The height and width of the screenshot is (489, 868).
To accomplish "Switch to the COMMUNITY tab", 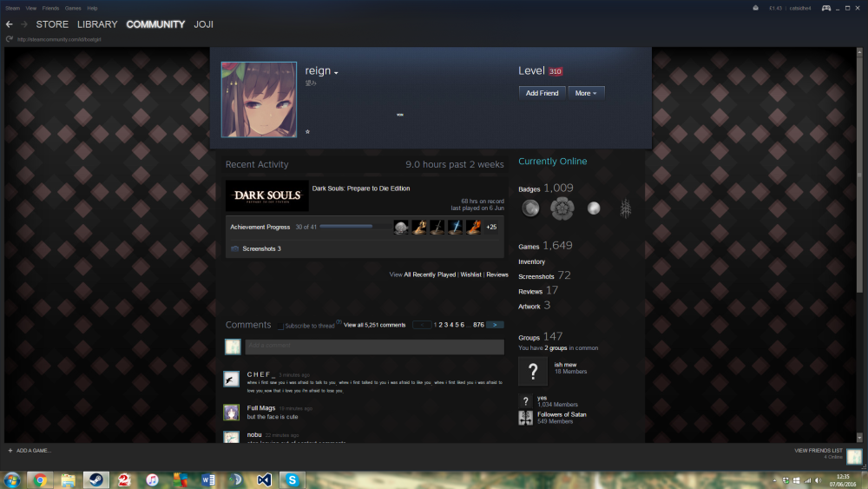I will click(155, 24).
